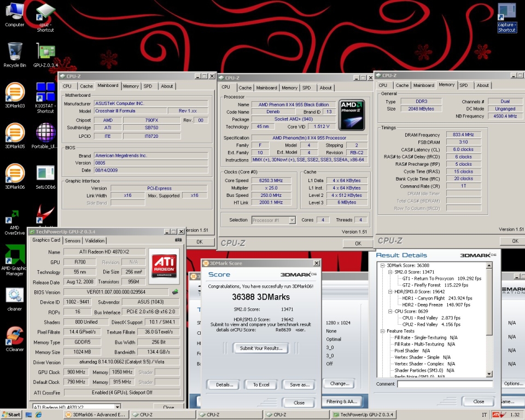Image resolution: width=525 pixels, height=420 pixels.
Task: Click the IT language indicator in the tray
Action: tap(484, 415)
